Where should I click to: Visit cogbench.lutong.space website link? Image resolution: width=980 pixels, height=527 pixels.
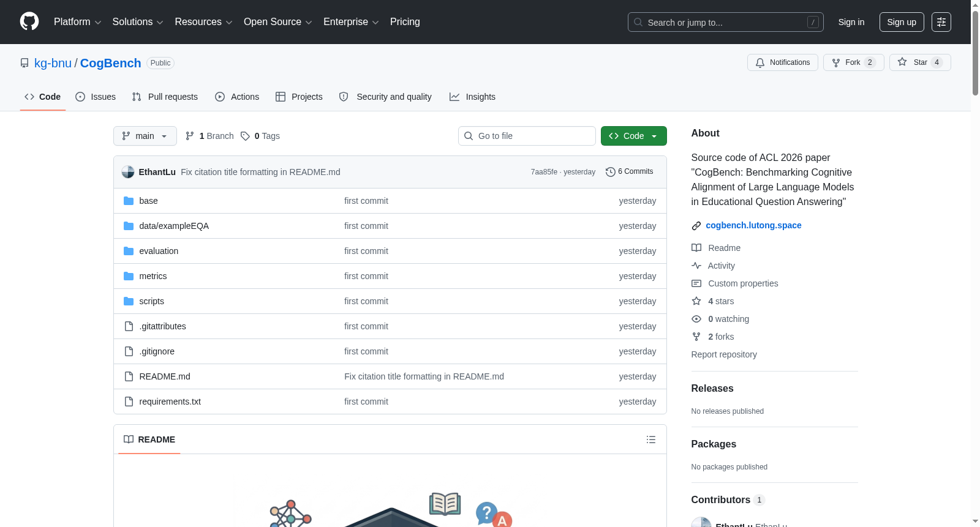(x=753, y=225)
